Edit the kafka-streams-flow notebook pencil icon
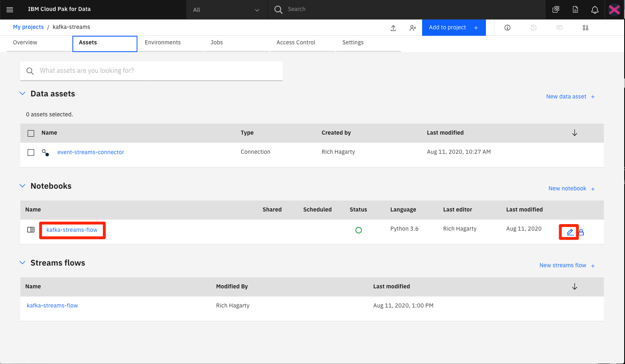Image resolution: width=625 pixels, height=364 pixels. pyautogui.click(x=570, y=232)
